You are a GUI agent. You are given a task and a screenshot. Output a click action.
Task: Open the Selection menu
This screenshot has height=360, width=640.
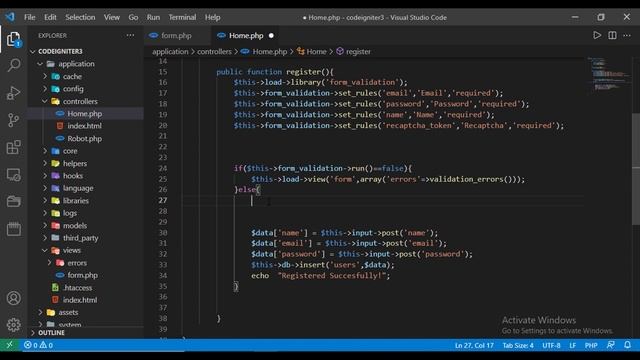click(x=80, y=17)
